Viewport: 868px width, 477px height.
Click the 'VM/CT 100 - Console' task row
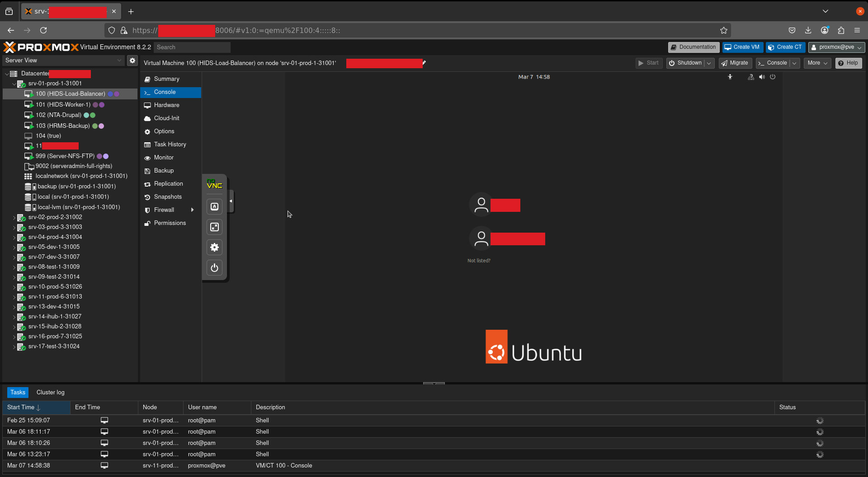(x=434, y=466)
